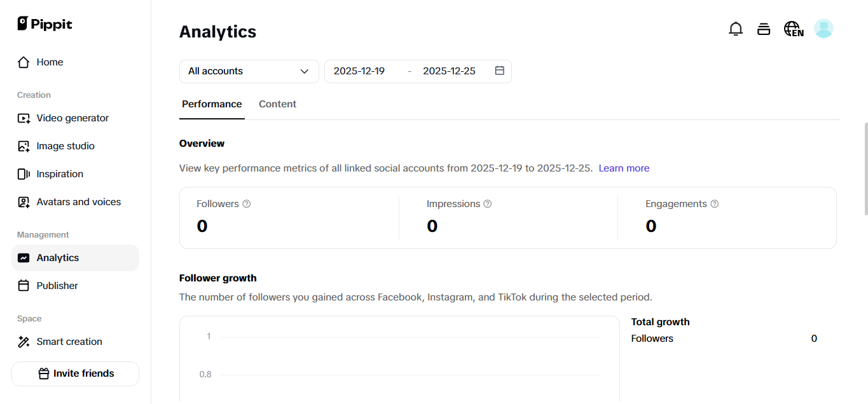868x404 pixels.
Task: Click the Engagements help question mark
Action: pyautogui.click(x=715, y=203)
